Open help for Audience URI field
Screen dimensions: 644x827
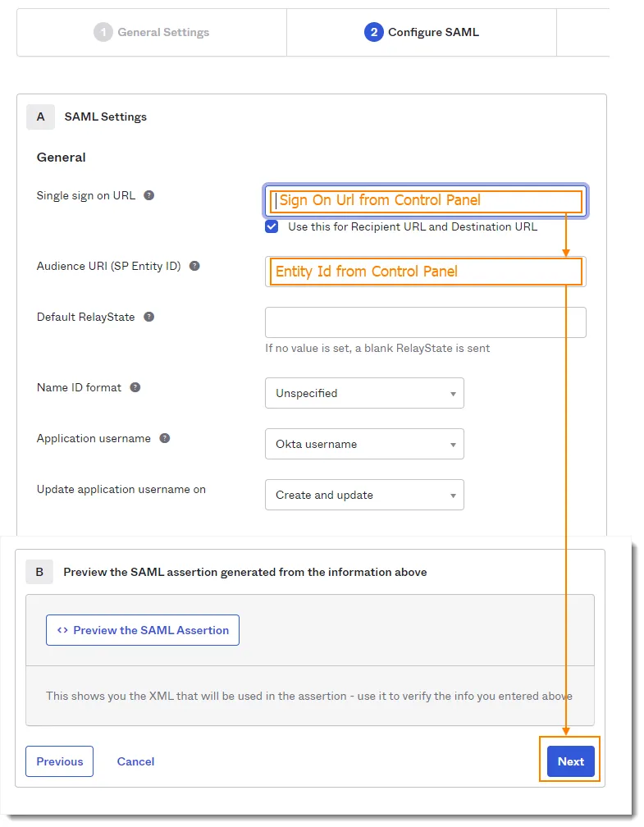click(x=194, y=267)
